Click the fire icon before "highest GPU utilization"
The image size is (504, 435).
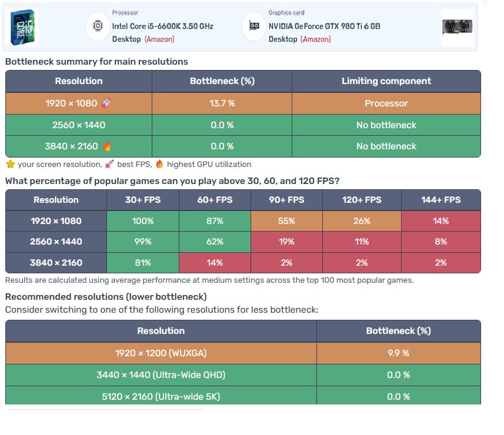pos(159,165)
